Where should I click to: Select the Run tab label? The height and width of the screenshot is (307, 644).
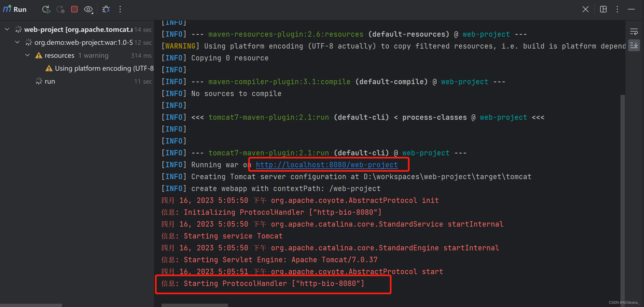coord(20,9)
